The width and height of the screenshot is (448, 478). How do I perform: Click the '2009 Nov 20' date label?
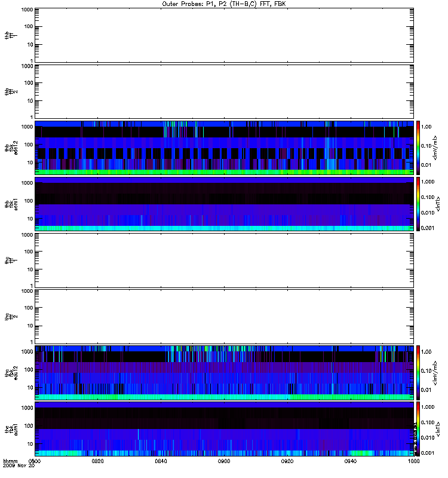click(19, 465)
